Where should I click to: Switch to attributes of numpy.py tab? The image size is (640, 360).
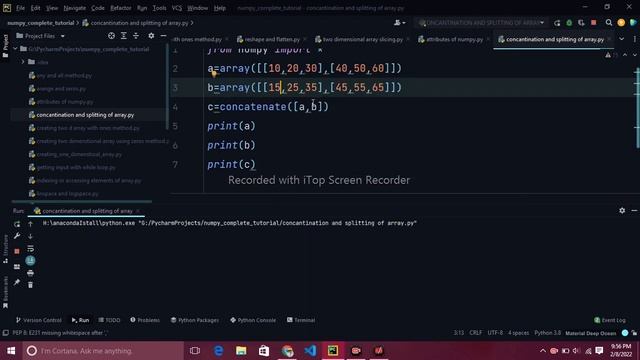pos(454,39)
